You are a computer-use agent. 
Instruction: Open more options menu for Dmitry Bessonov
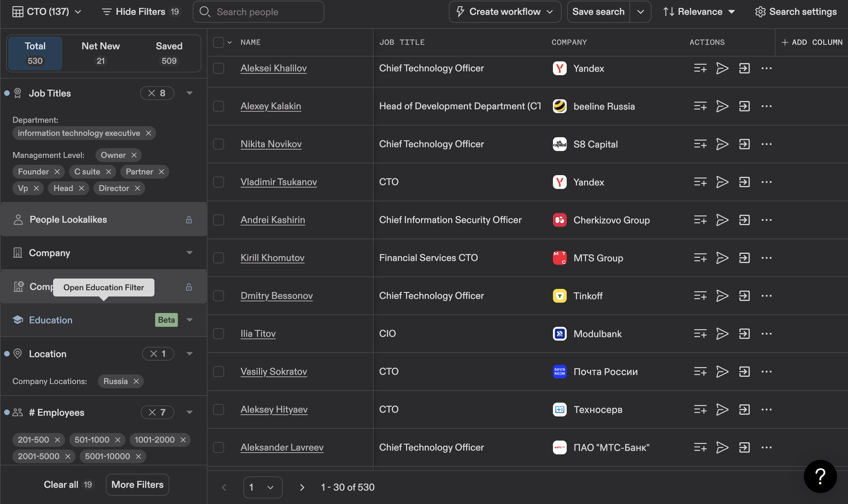tap(766, 296)
